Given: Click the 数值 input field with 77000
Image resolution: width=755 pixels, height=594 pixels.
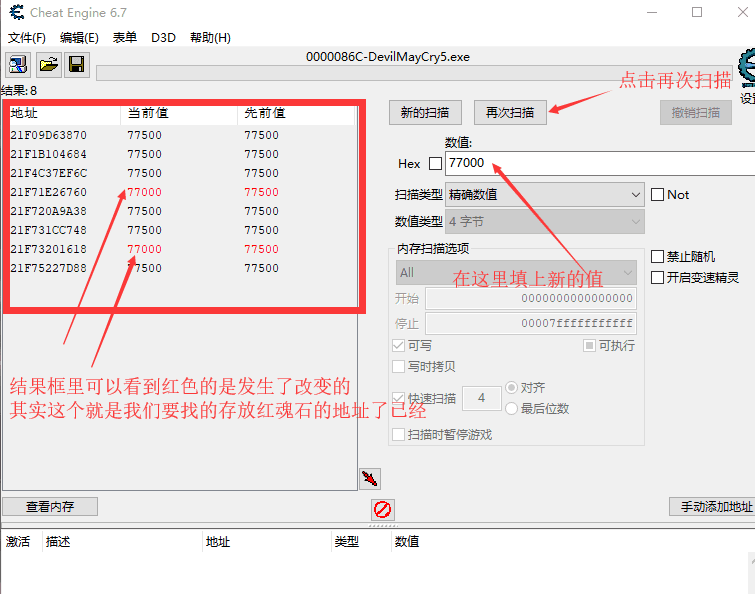Looking at the screenshot, I should click(x=600, y=163).
